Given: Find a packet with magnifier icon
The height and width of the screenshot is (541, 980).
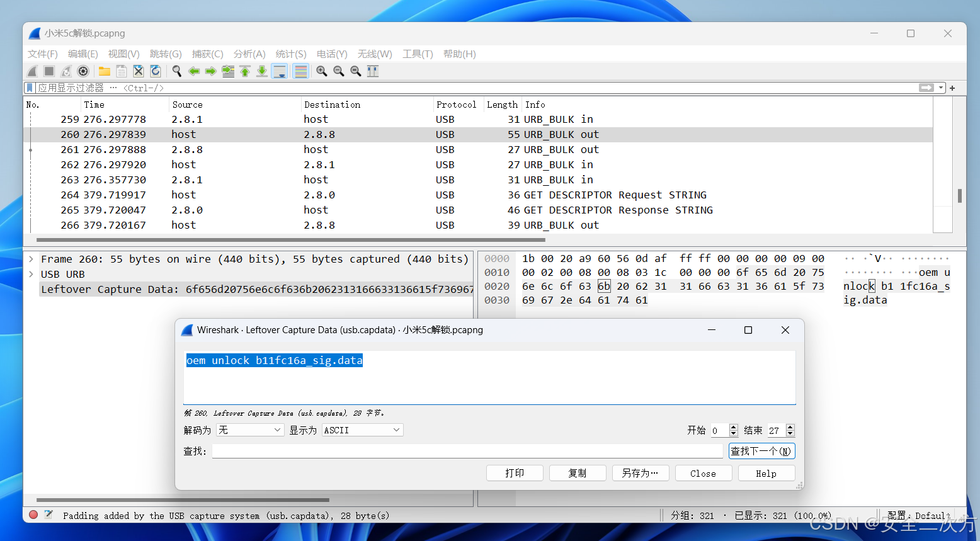Looking at the screenshot, I should 177,71.
